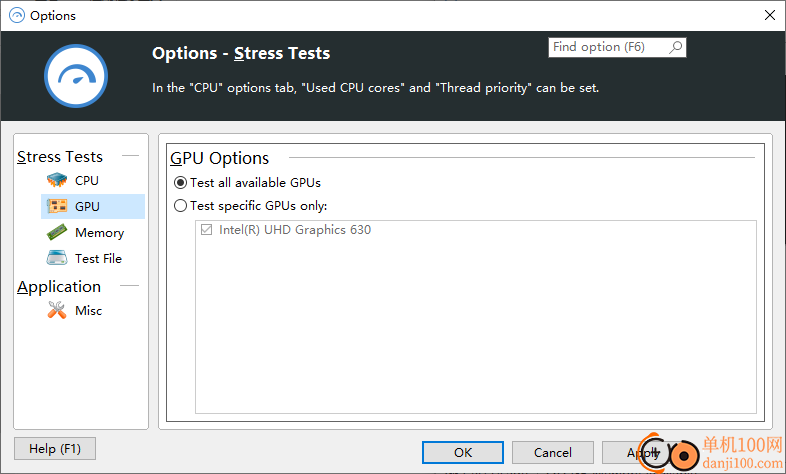This screenshot has height=474, width=786.
Task: Click the Cancel button
Action: 552,452
